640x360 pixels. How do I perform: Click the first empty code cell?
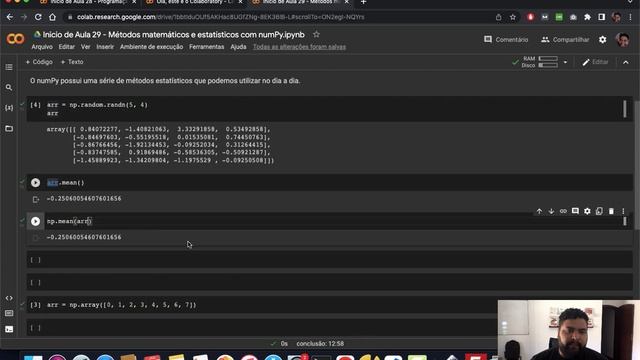pos(330,260)
